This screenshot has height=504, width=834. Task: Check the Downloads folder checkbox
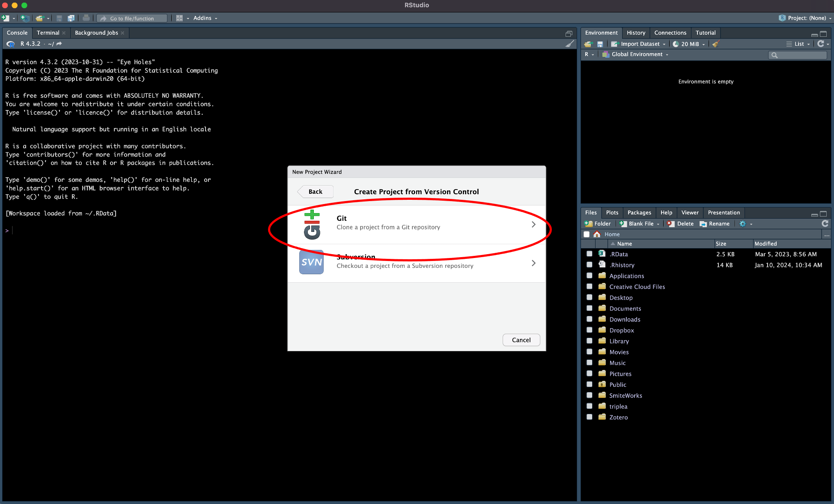pos(590,319)
